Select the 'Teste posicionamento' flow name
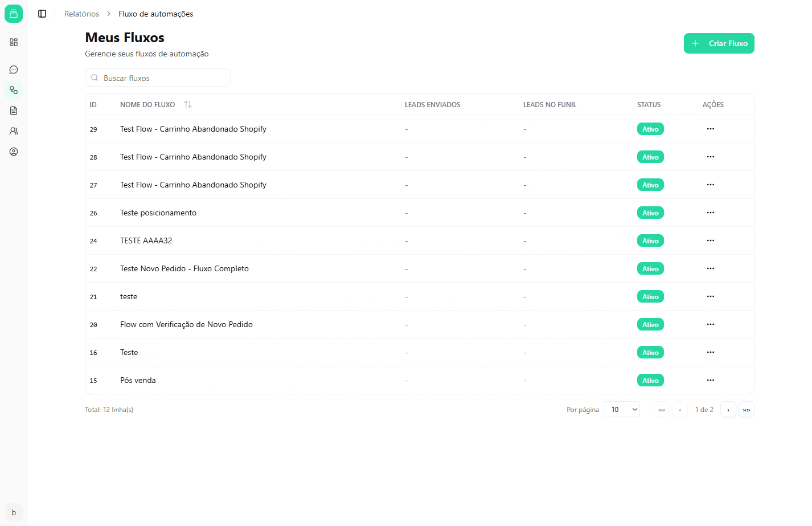The height and width of the screenshot is (526, 812). coord(158,213)
